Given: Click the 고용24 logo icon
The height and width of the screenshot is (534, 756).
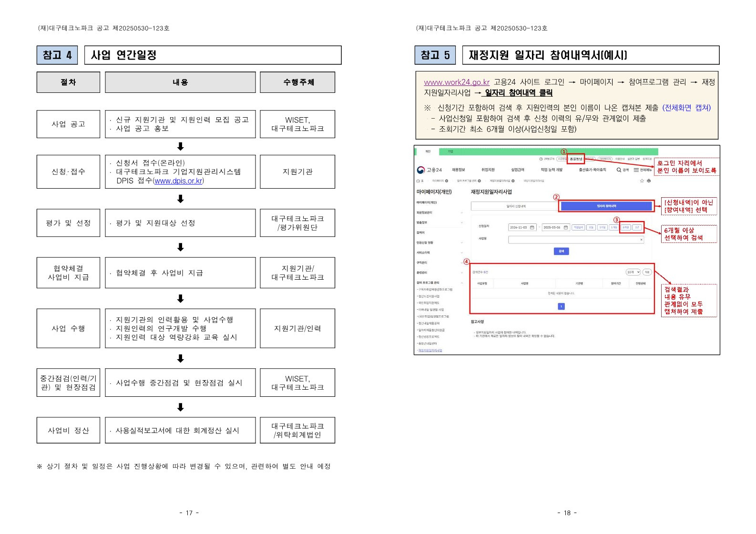Looking at the screenshot, I should 421,170.
